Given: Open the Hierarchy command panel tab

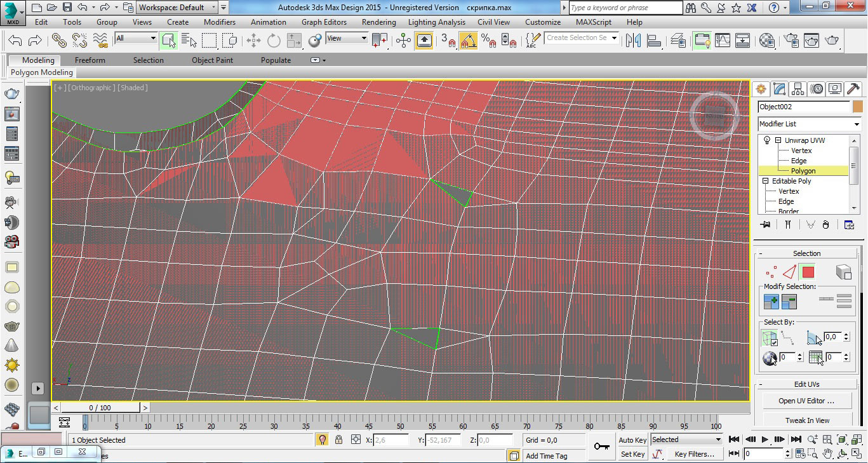Looking at the screenshot, I should click(x=798, y=89).
